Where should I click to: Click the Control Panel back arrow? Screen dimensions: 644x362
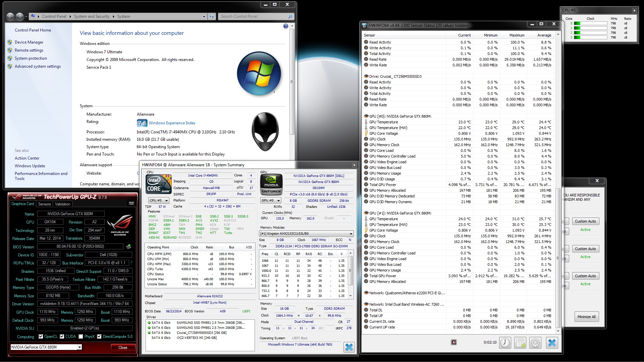coord(10,16)
